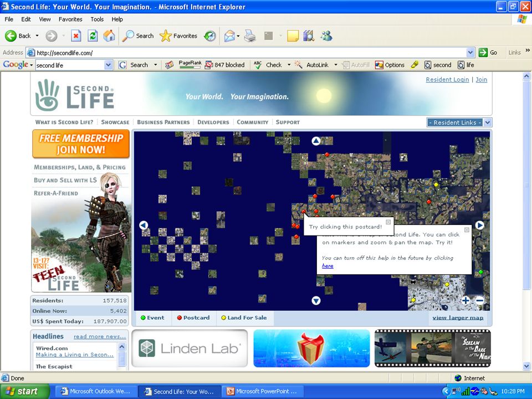The image size is (532, 399).
Task: Open the History toolbar icon
Action: (x=210, y=35)
